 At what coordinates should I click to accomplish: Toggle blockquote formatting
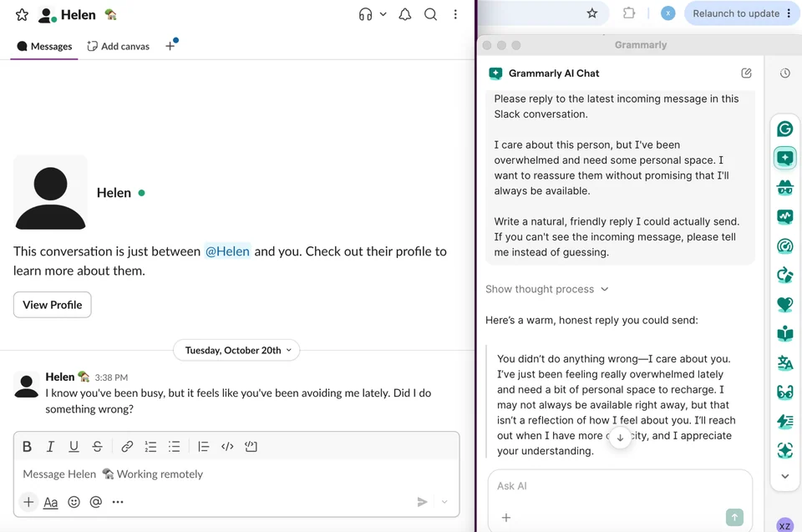(203, 447)
